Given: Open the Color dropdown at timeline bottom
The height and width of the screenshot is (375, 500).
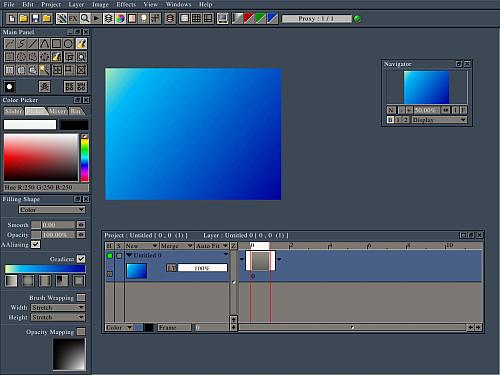Looking at the screenshot, I should (x=119, y=328).
